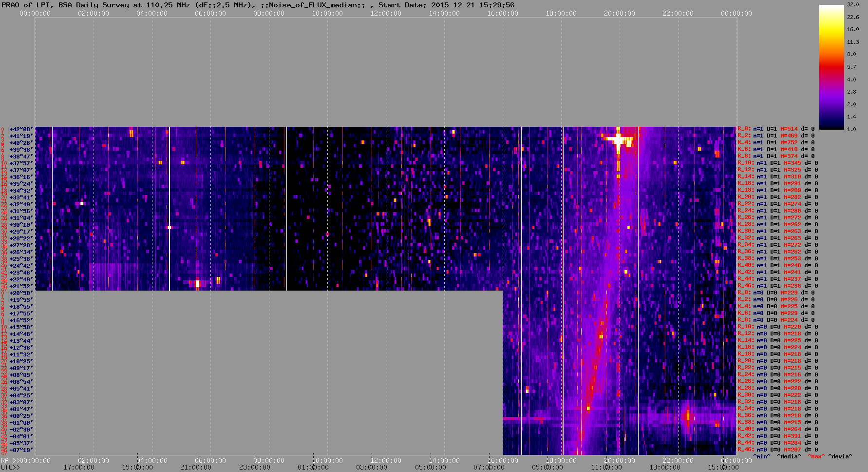The width and height of the screenshot is (868, 472).
Task: Click the row stats 'R_10: m=1 D=1 M=345'
Action: coord(769,163)
